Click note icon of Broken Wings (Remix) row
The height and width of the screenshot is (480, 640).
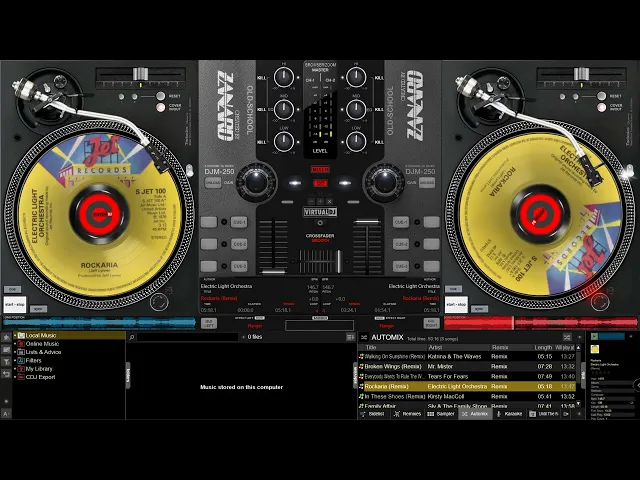point(361,367)
